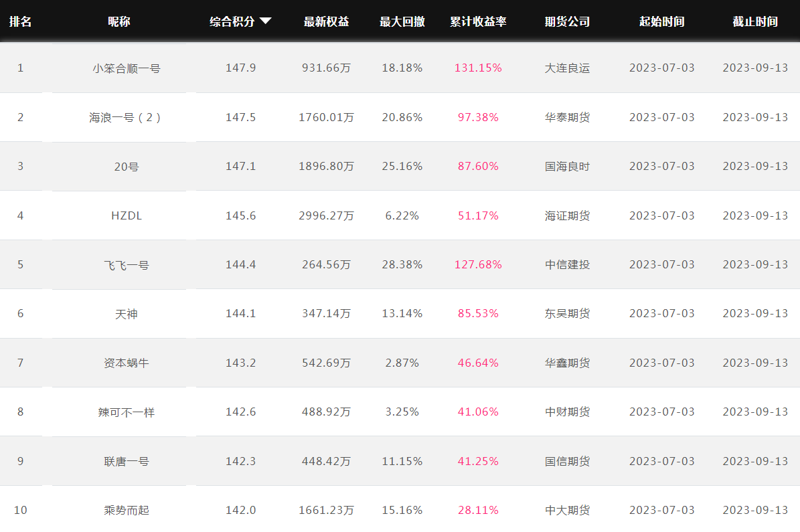This screenshot has width=800, height=532.
Task: Select score value 142.0
Action: (241, 511)
